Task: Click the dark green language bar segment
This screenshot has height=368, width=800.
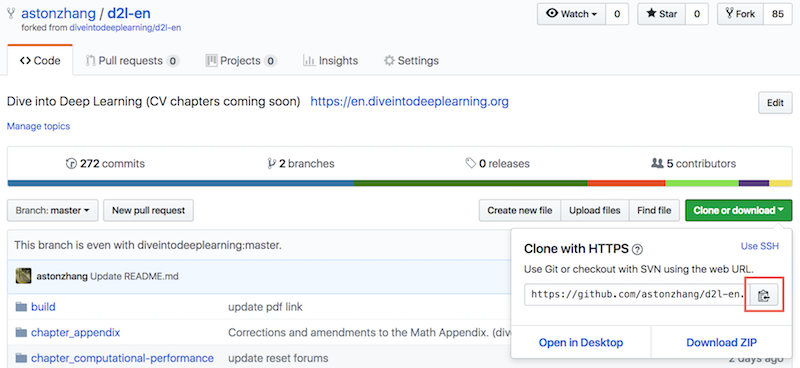Action: tap(470, 183)
